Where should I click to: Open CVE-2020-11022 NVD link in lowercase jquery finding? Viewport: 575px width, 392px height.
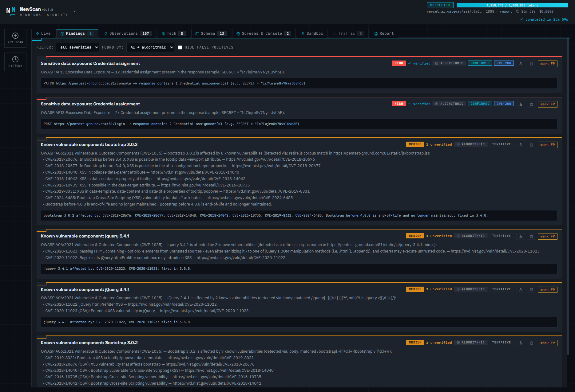(241, 258)
